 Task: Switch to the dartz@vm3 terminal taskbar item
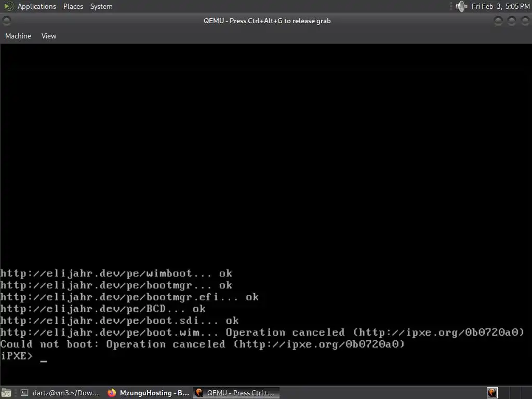tap(60, 393)
